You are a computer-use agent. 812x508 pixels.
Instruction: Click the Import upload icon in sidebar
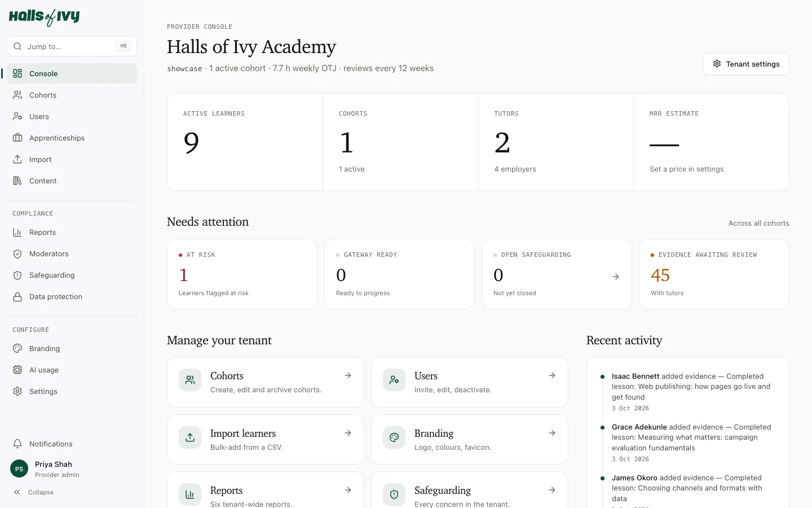tap(17, 159)
